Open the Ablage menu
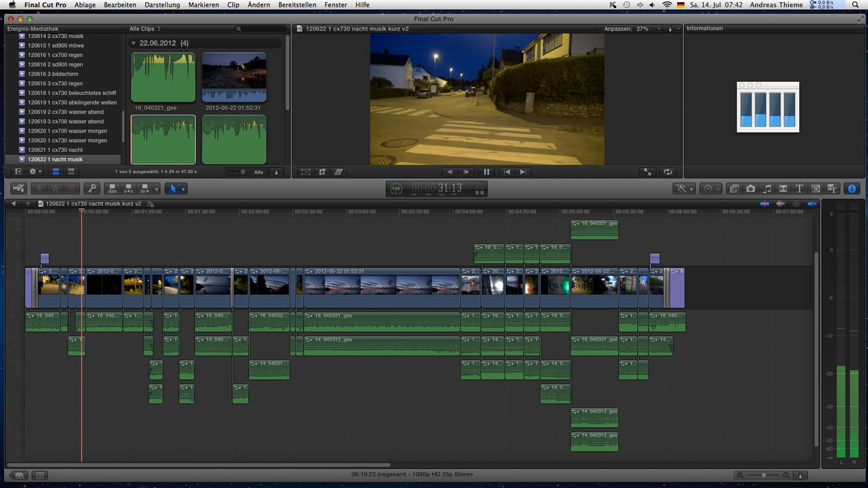 (85, 5)
